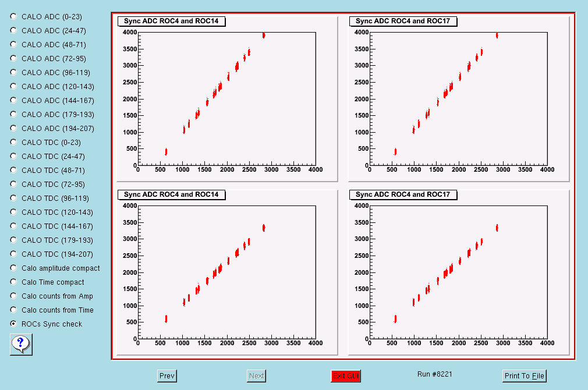The height and width of the screenshot is (390, 588).
Task: Select CALO ADC (194-207) radio button
Action: click(13, 128)
